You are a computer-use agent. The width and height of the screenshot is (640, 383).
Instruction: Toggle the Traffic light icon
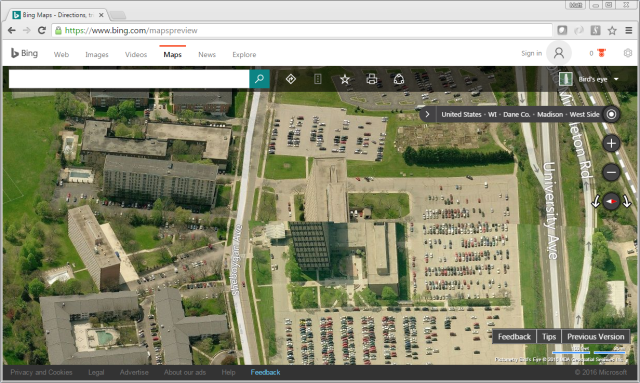coord(318,79)
